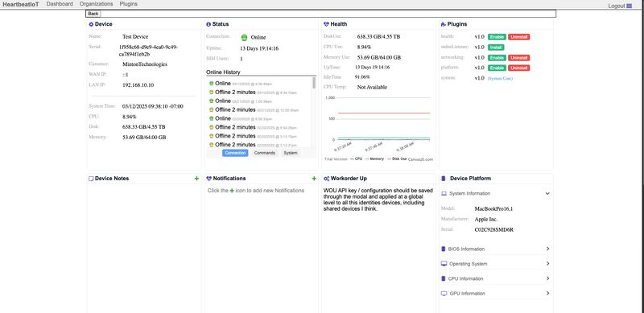Image resolution: width=644 pixels, height=313 pixels.
Task: Add a new notification with plus icon
Action: pos(314,179)
